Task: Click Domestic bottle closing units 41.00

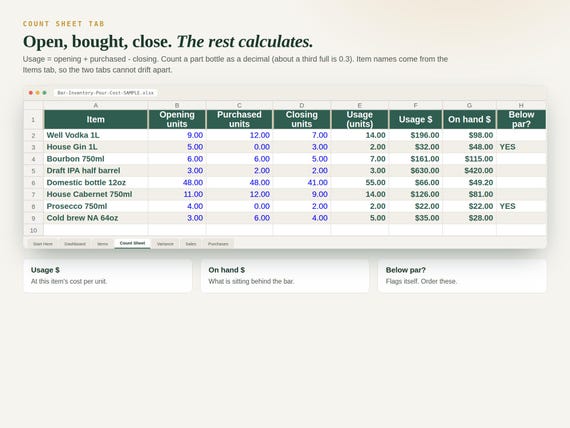Action: pyautogui.click(x=302, y=183)
